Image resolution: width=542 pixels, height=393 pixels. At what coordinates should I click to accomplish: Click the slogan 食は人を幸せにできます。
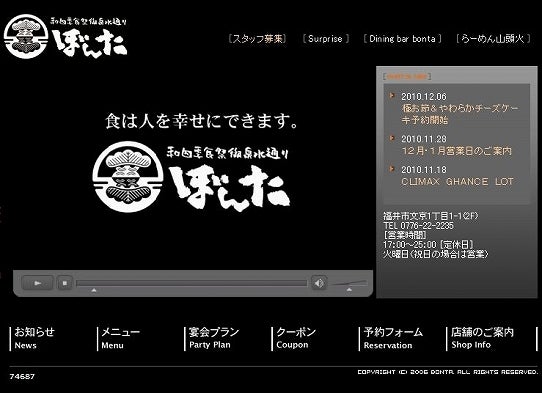coord(202,121)
